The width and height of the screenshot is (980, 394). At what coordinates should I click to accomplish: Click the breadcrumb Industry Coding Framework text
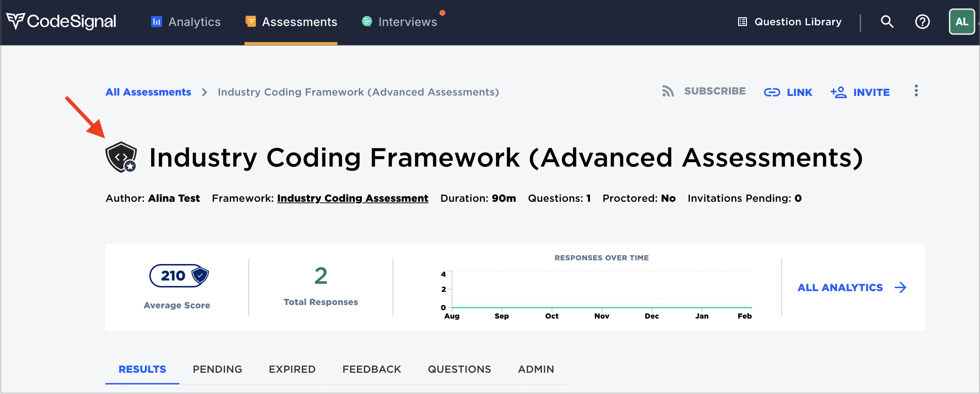358,92
